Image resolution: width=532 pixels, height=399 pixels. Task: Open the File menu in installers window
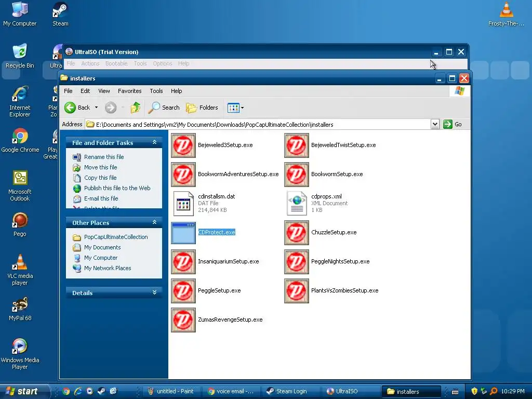pyautogui.click(x=68, y=91)
